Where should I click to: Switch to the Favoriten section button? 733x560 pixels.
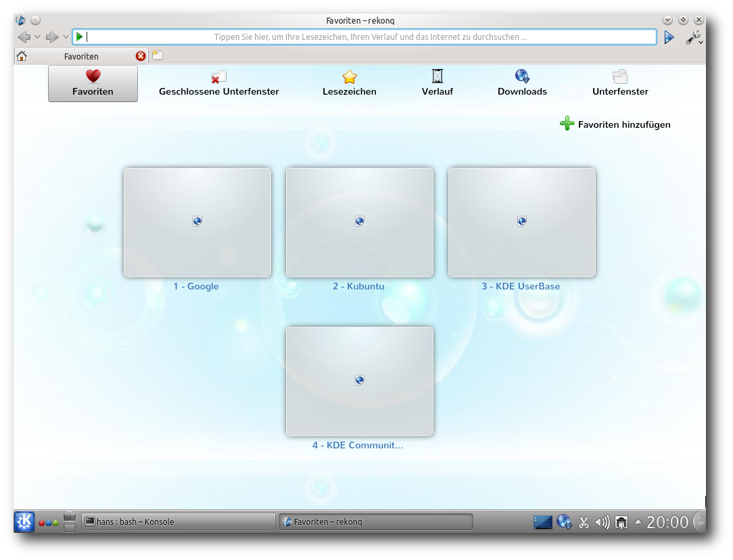[93, 83]
